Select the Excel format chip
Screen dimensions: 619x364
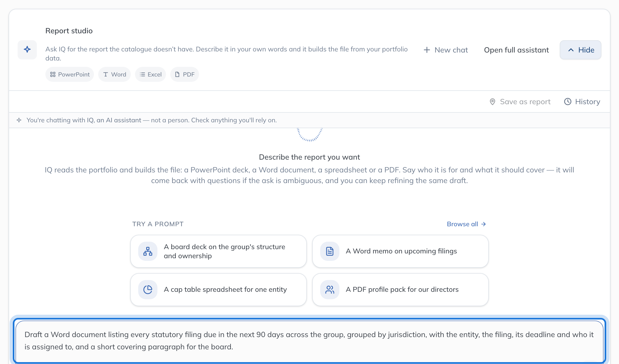[x=150, y=74]
